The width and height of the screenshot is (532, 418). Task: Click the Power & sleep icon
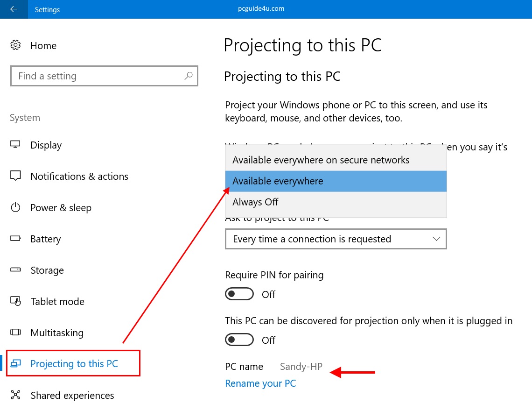coord(15,207)
